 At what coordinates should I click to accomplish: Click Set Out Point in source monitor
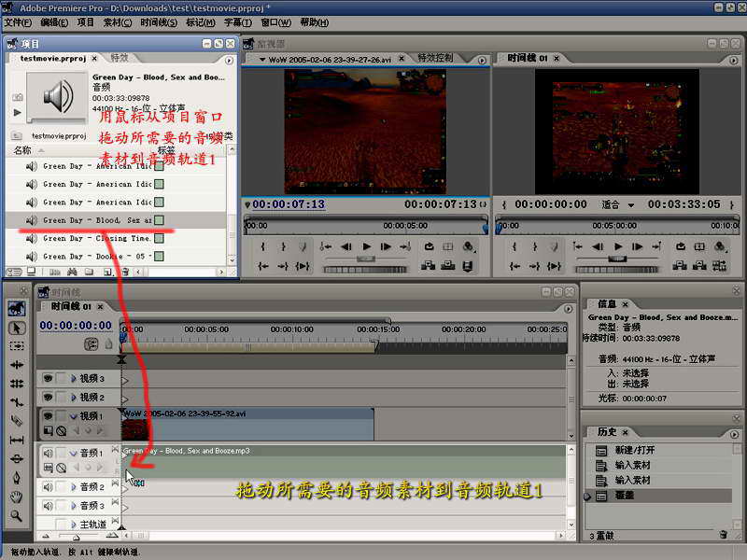click(283, 246)
